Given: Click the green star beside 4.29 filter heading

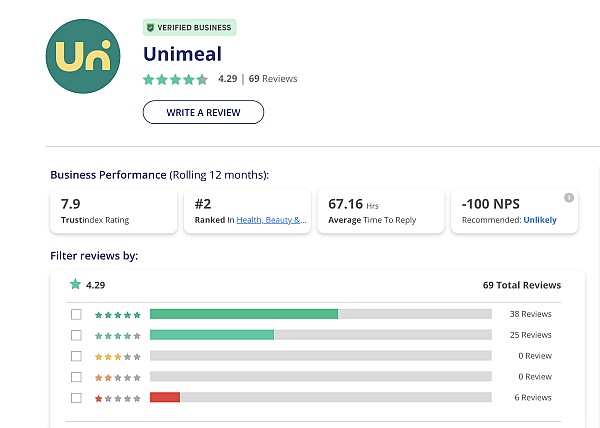Looking at the screenshot, I should tap(74, 284).
